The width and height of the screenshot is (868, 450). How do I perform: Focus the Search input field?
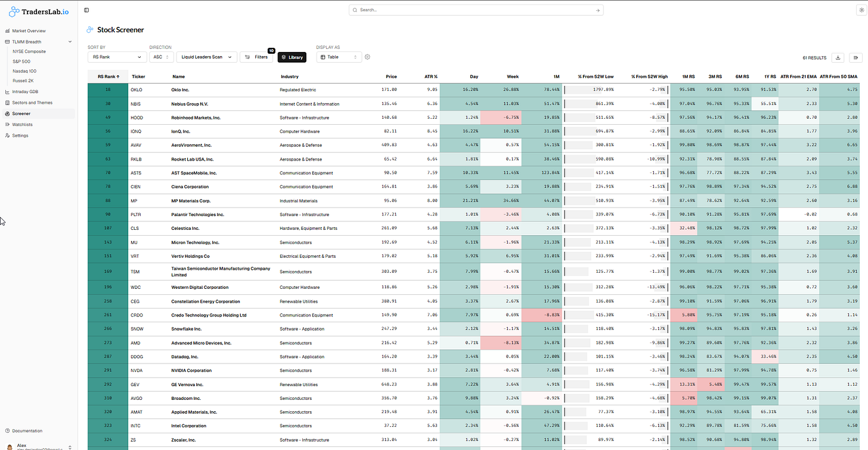coord(476,10)
